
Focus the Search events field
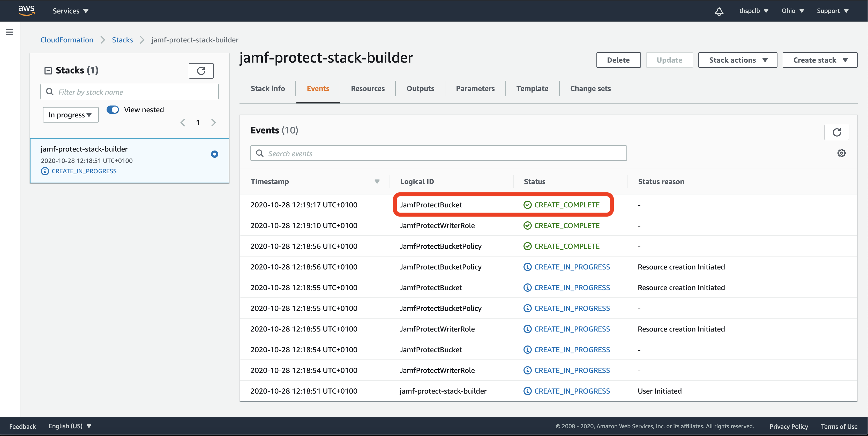click(x=438, y=153)
